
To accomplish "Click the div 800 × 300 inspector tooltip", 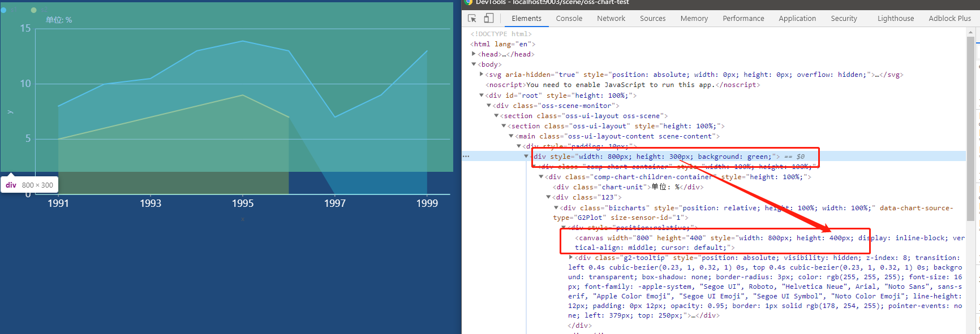I will click(29, 185).
